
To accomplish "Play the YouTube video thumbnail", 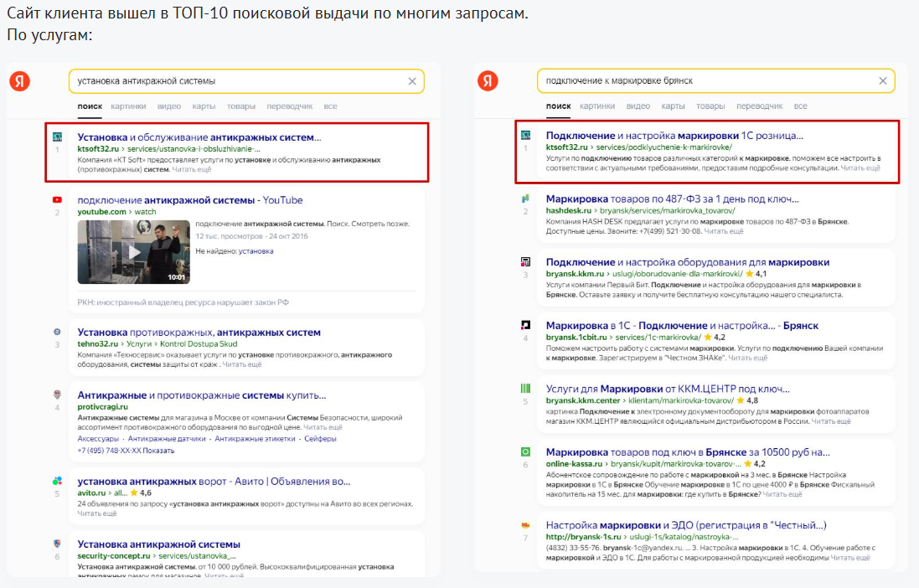I will click(x=134, y=252).
